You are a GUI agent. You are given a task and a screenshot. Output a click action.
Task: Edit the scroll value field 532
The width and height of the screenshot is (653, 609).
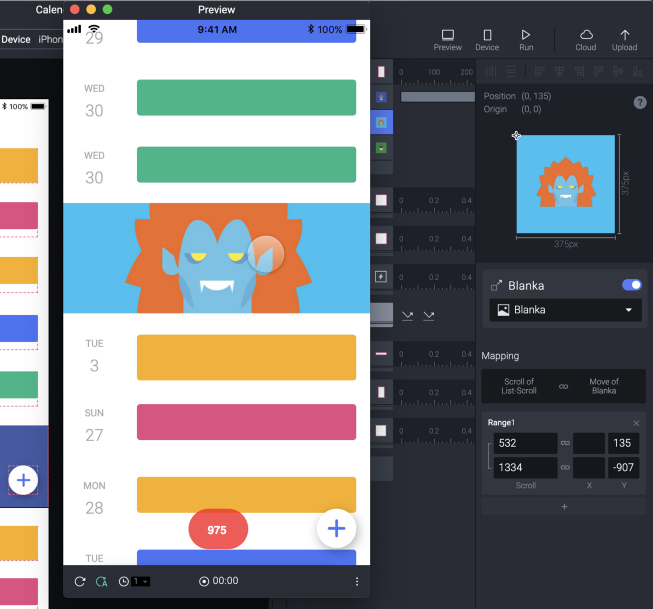[x=526, y=443]
